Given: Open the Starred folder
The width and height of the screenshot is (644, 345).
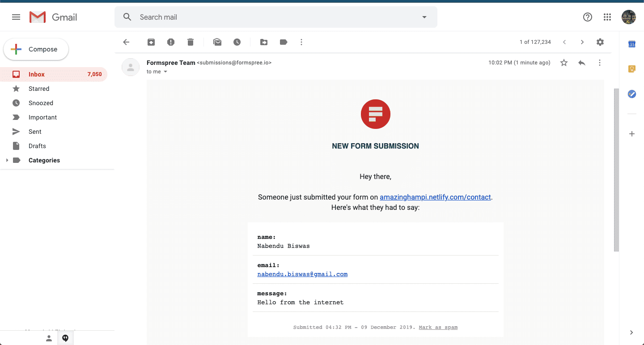Looking at the screenshot, I should point(54,89).
